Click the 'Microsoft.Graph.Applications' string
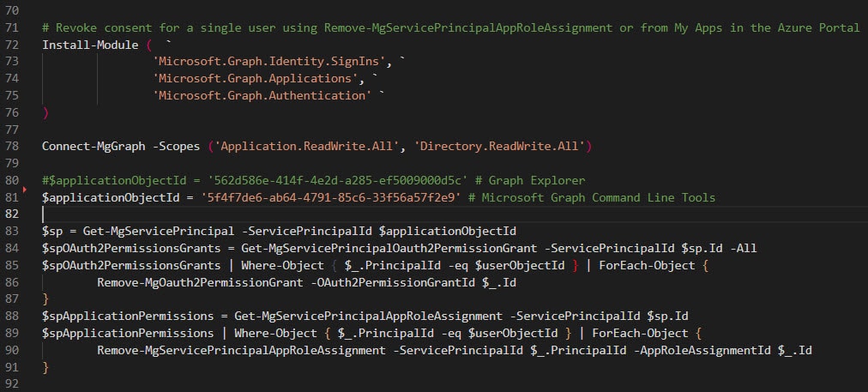This screenshot has width=868, height=392. tap(256, 79)
